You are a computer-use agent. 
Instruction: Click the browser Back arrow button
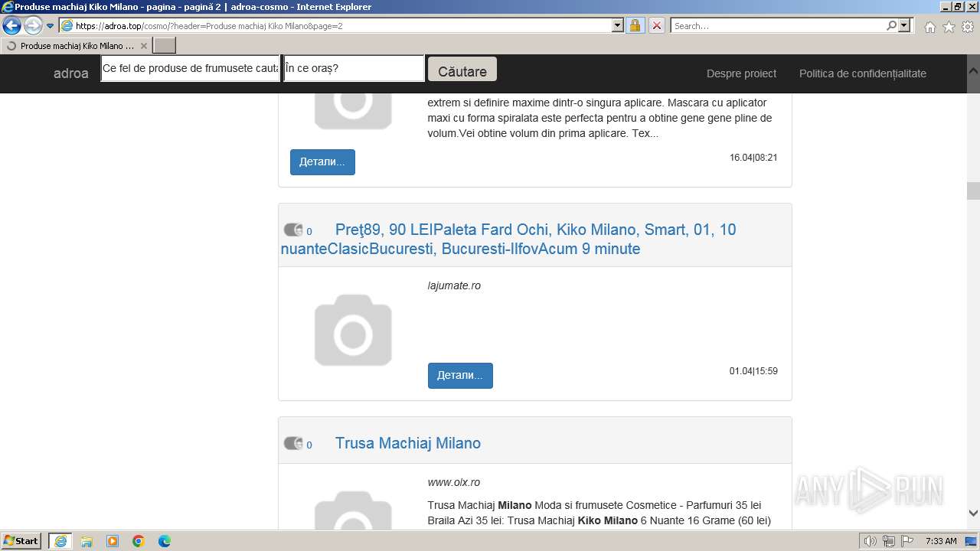[12, 25]
